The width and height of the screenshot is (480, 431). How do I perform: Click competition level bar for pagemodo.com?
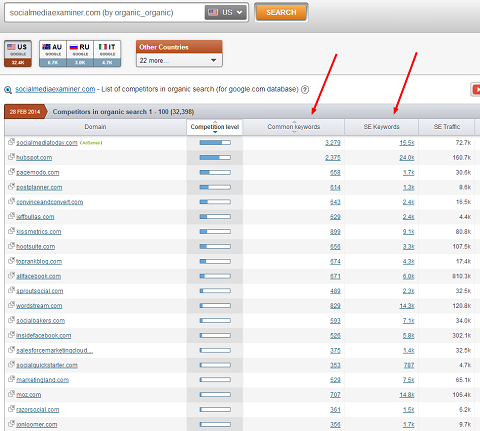pyautogui.click(x=215, y=172)
